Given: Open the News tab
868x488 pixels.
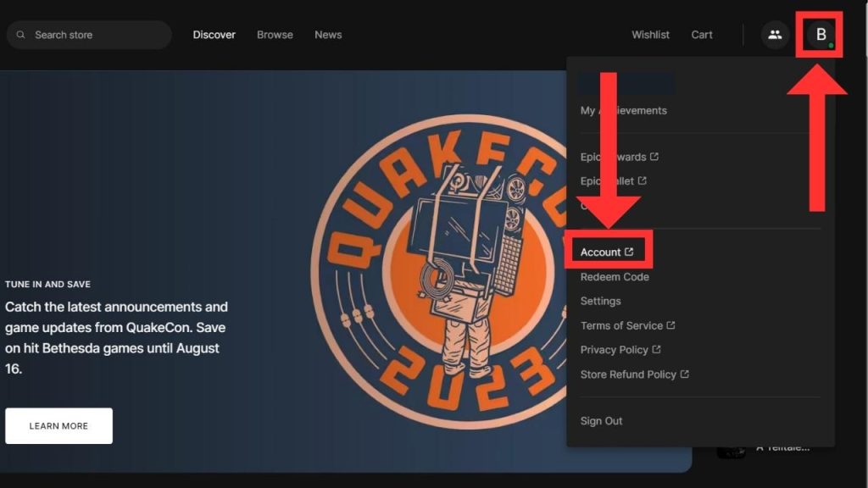Looking at the screenshot, I should (328, 35).
